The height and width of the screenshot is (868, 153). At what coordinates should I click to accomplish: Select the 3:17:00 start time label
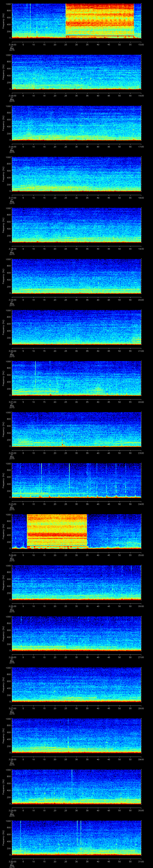pos(12,198)
